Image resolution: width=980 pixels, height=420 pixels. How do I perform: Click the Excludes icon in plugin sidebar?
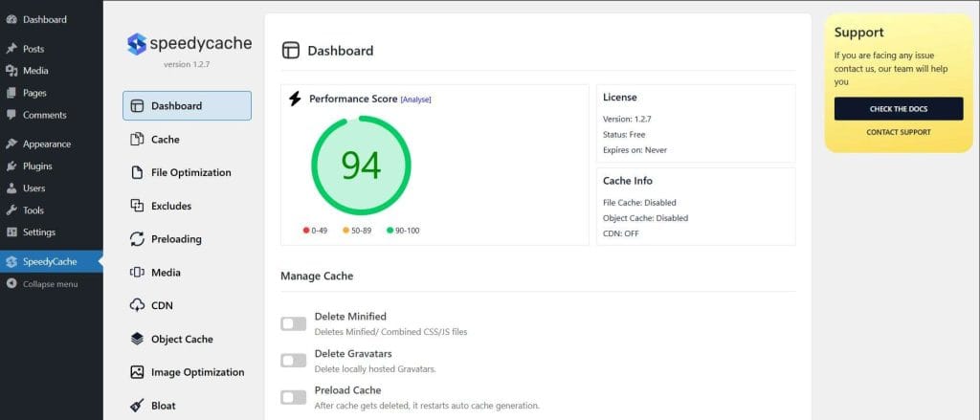(x=137, y=206)
